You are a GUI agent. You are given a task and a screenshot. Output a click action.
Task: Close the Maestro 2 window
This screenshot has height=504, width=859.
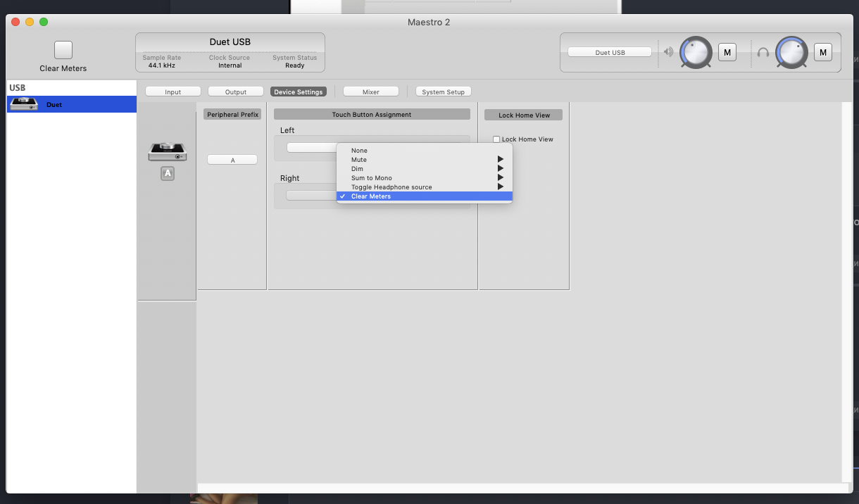click(15, 22)
